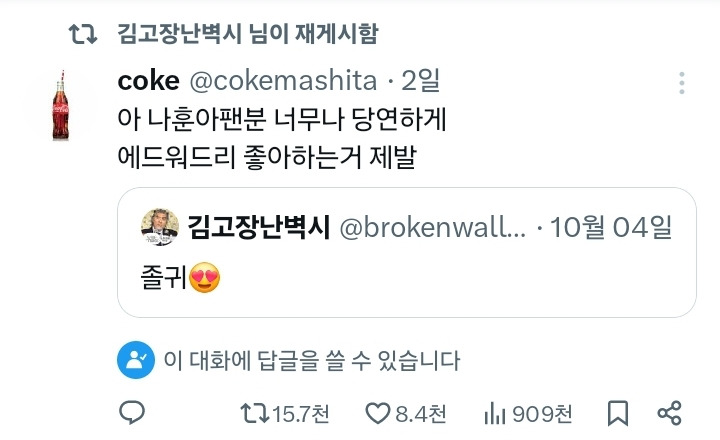720x440 pixels.
Task: Click the coke display name
Action: coord(146,80)
